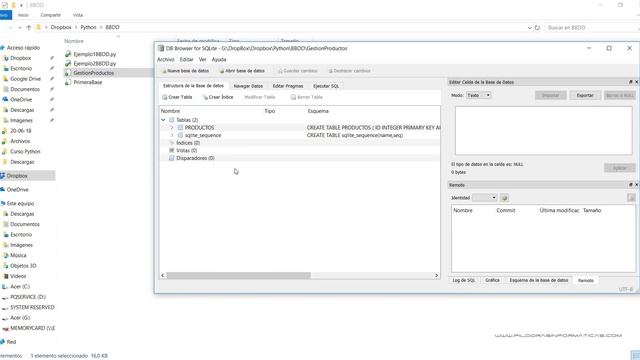The image size is (640, 360).
Task: Click the Esquema column header
Action: [x=318, y=111]
